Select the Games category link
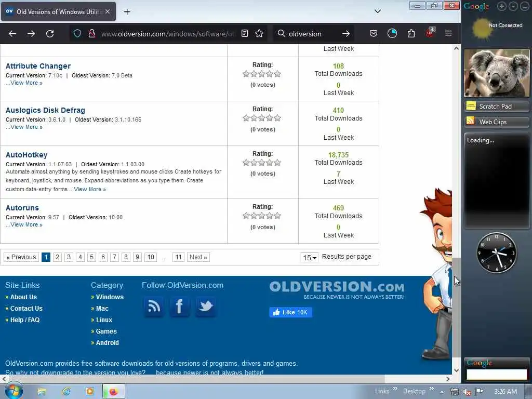Image resolution: width=532 pixels, height=399 pixels. click(x=106, y=331)
